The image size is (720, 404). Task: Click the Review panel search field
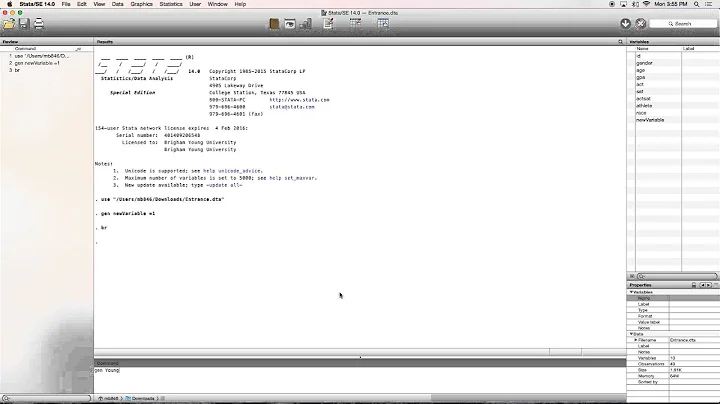coord(46,398)
